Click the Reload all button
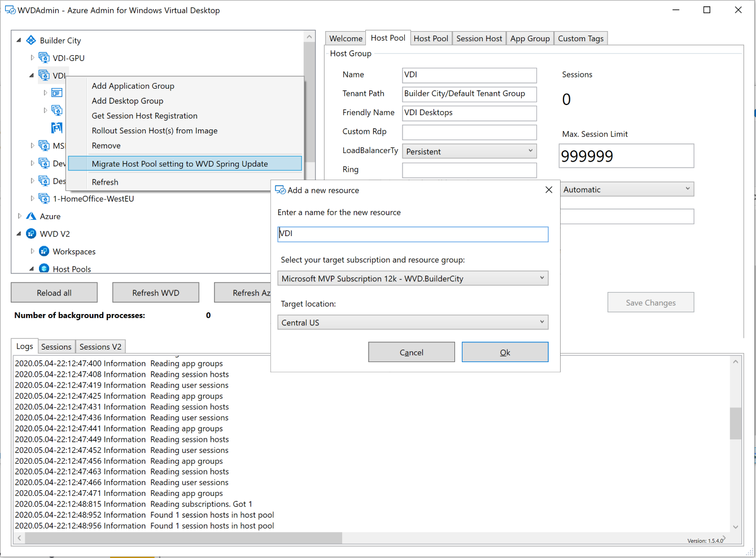Screen dimensions: 756x558 point(54,293)
